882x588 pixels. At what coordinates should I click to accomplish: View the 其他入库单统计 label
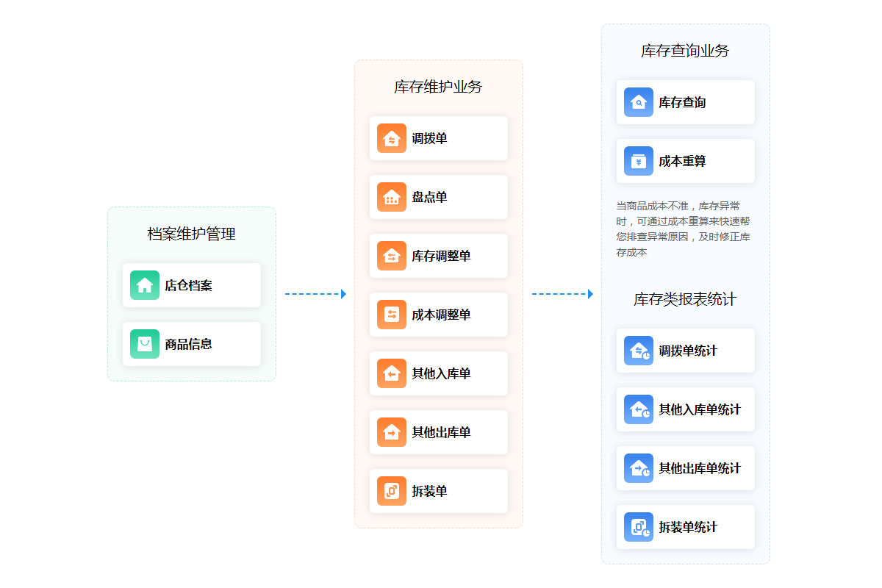700,409
